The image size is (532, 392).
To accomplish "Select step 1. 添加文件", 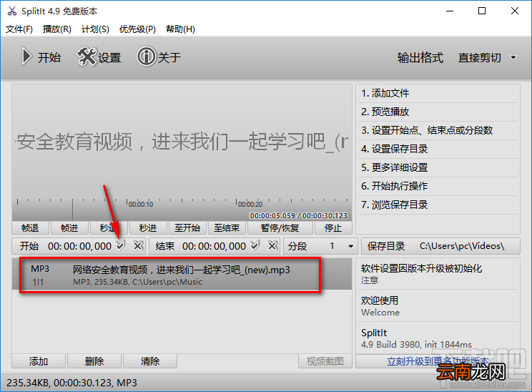I will coord(438,93).
